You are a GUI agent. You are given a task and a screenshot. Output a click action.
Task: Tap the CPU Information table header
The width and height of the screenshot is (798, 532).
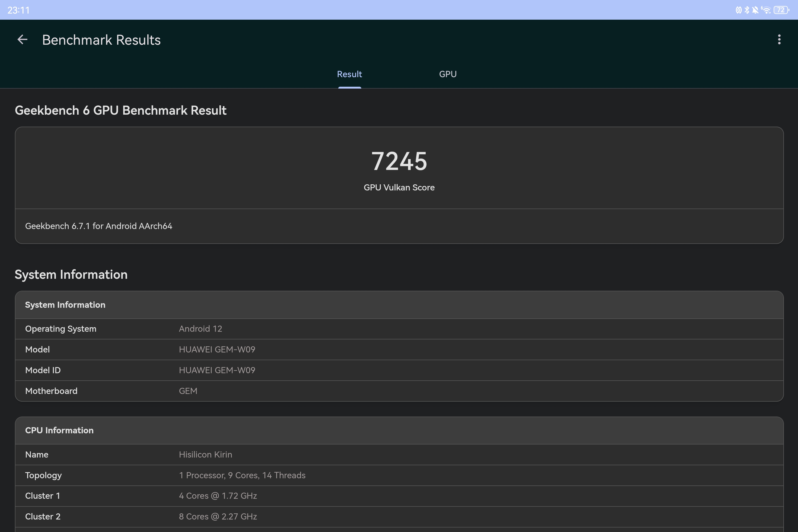[x=399, y=431]
